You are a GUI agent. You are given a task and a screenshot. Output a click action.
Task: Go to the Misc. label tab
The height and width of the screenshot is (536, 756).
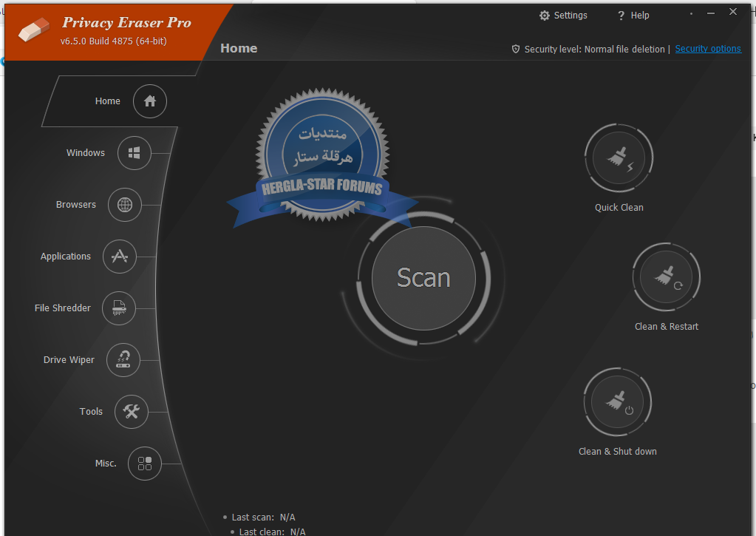(106, 463)
